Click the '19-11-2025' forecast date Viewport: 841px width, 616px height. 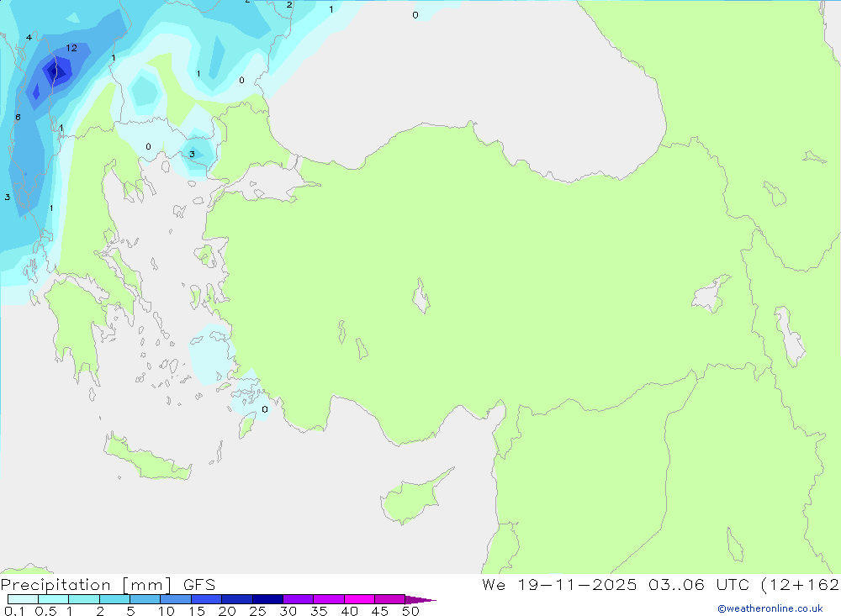click(x=577, y=584)
